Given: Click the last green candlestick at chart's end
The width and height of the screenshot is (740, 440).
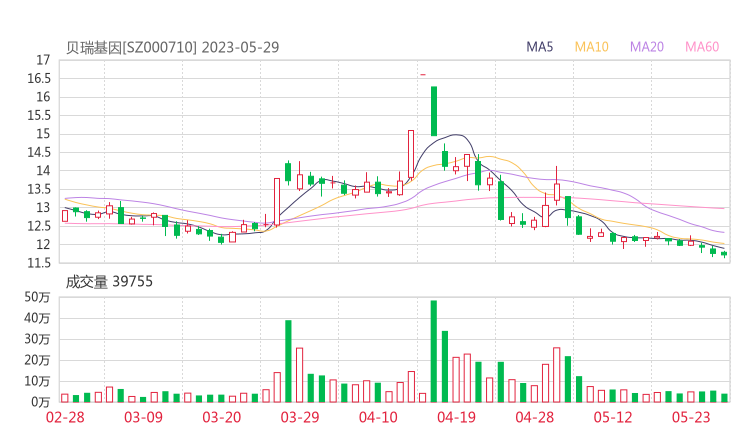Looking at the screenshot, I should click(x=724, y=254).
